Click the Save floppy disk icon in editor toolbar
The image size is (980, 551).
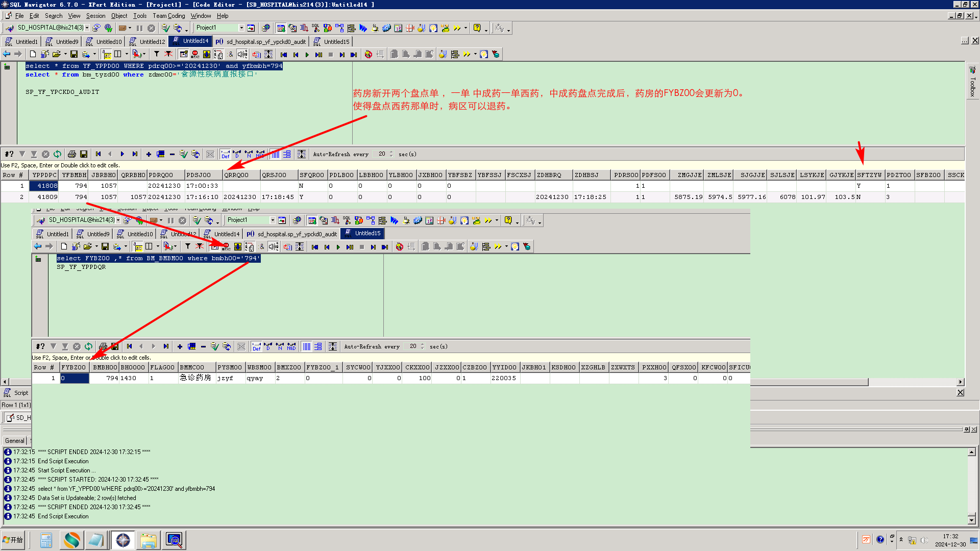click(74, 55)
